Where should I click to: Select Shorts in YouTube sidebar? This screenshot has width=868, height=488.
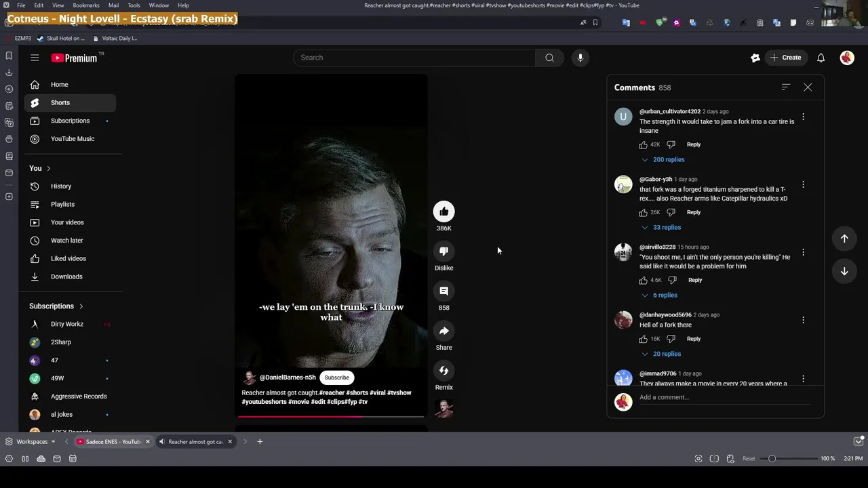[x=70, y=102]
